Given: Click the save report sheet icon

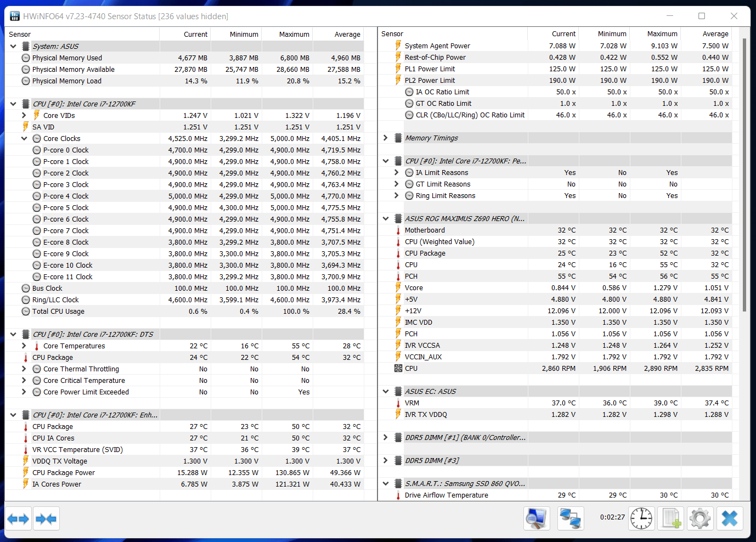Looking at the screenshot, I should [672, 518].
